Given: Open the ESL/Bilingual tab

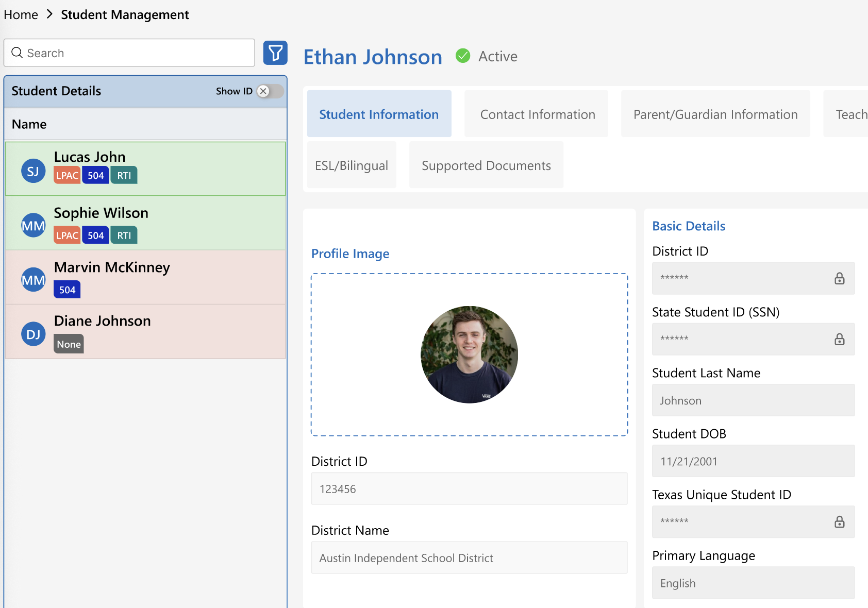Looking at the screenshot, I should pyautogui.click(x=352, y=165).
